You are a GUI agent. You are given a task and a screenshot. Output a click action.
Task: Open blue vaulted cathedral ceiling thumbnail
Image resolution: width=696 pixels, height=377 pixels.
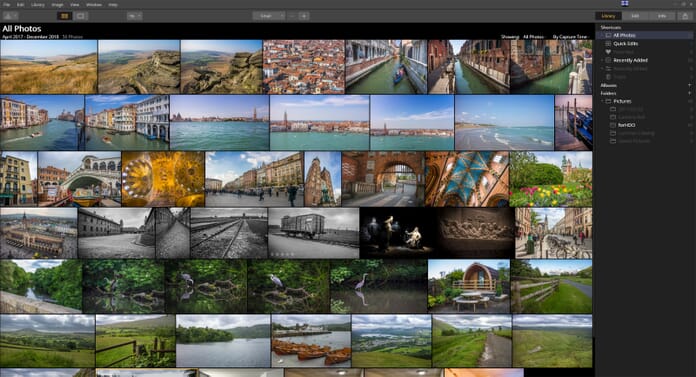pos(467,179)
